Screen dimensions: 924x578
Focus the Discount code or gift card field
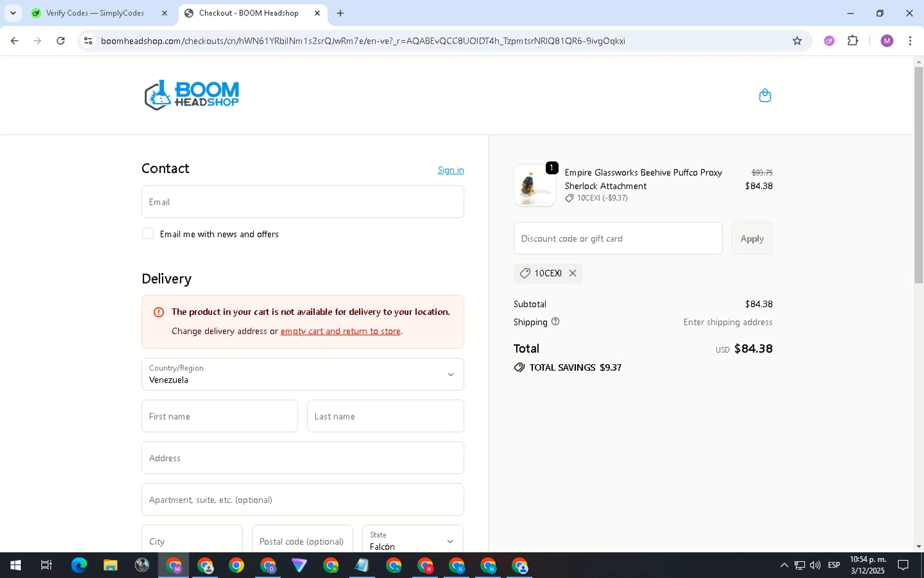(618, 238)
